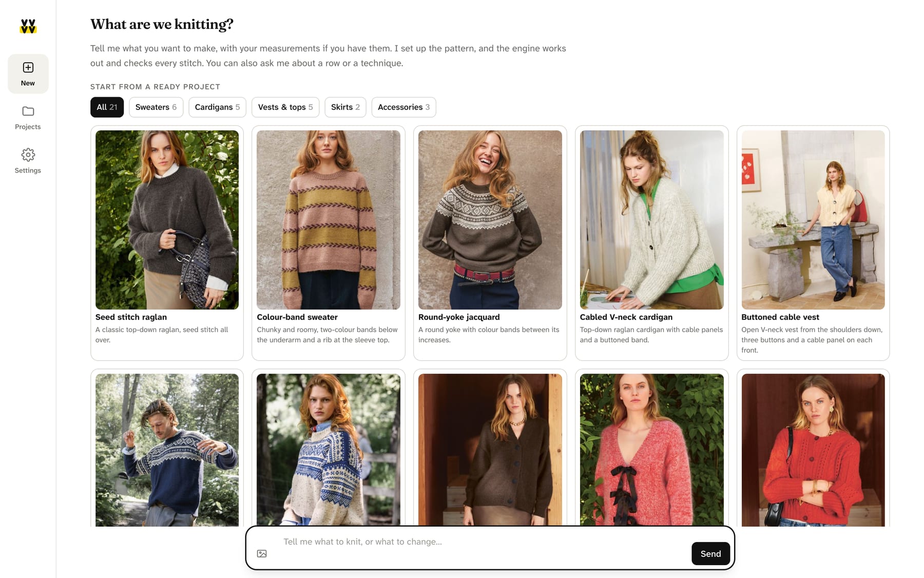Click 'Top-down raglan cardigan with cable panels' description
Viewport: 924px width, 578px height.
[651, 334]
